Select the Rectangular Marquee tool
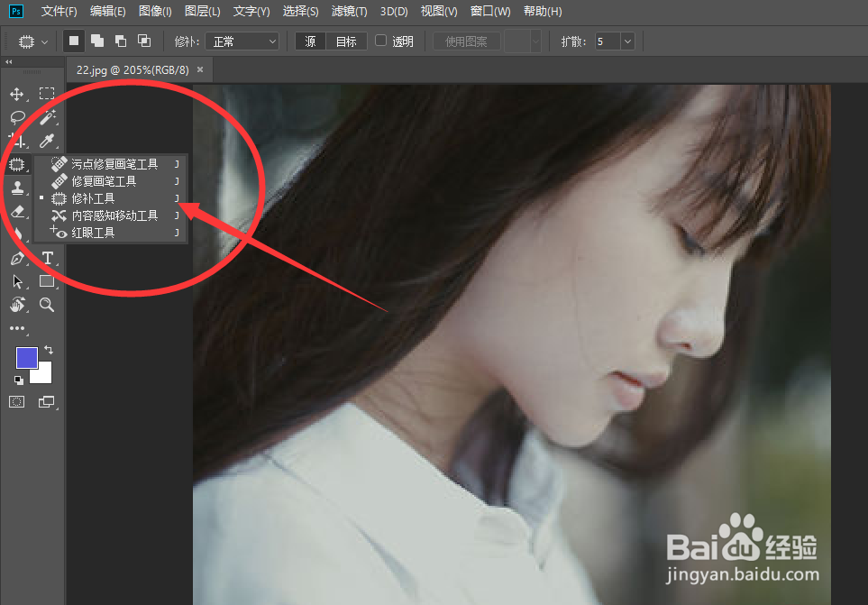 [47, 94]
